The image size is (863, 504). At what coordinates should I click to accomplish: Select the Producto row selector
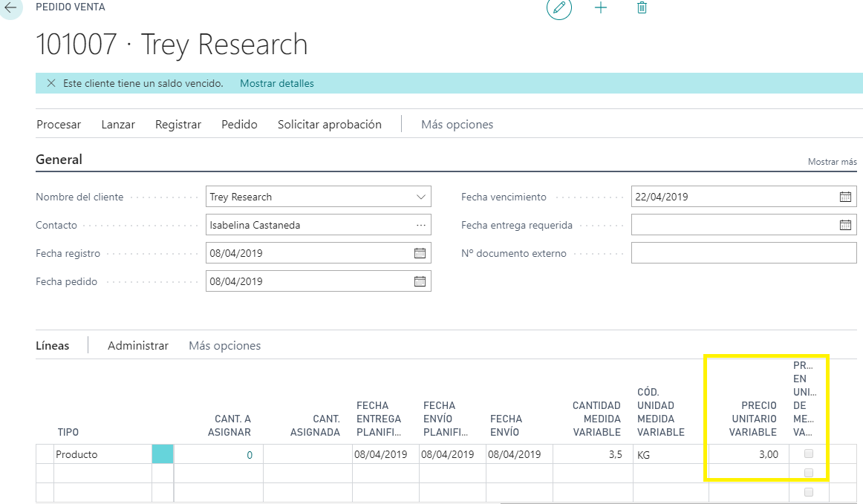(x=45, y=454)
